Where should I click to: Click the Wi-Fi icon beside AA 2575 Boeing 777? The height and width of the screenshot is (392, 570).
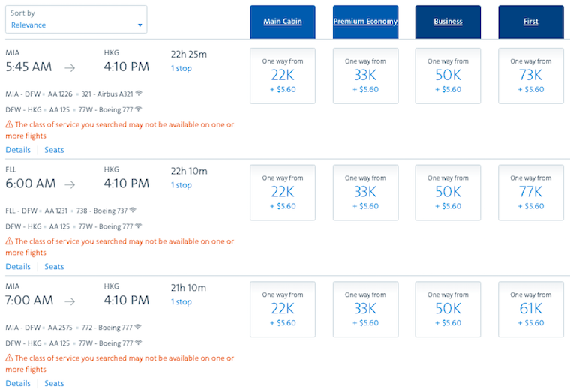coord(138,327)
